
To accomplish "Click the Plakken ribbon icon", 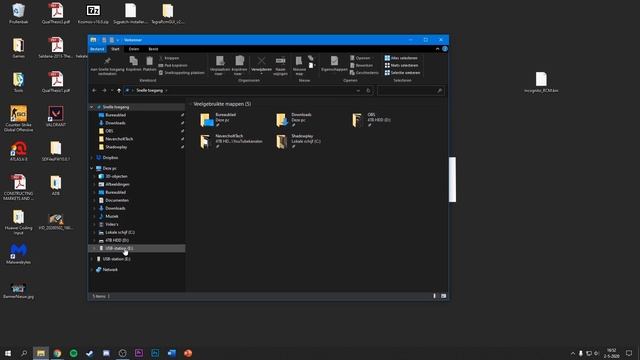I will pos(149,64).
